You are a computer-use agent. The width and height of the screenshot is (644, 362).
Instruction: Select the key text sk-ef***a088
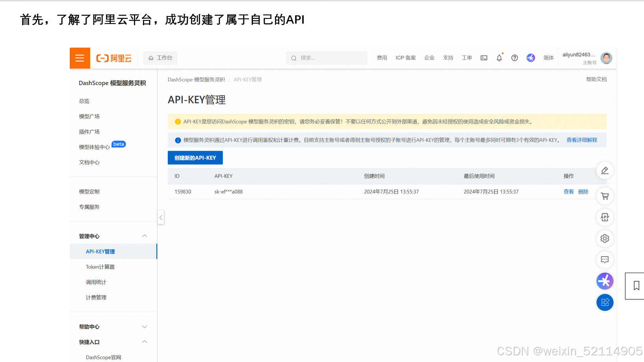click(228, 192)
